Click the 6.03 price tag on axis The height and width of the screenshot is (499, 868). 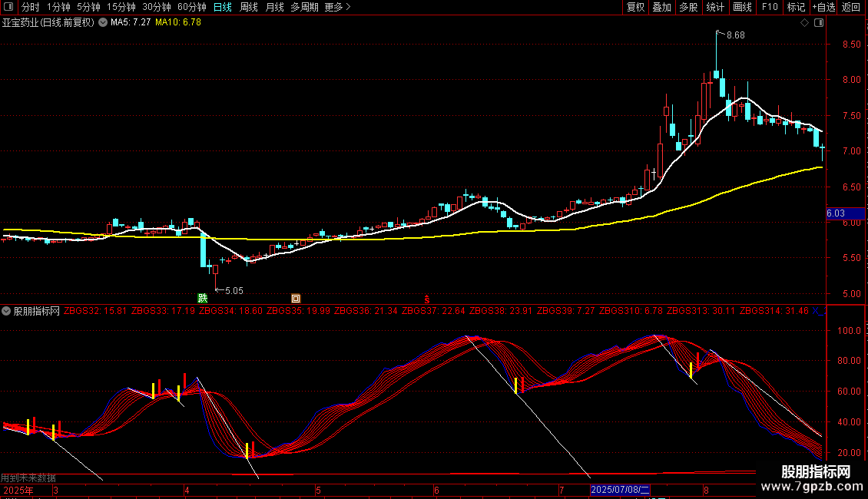coord(845,213)
